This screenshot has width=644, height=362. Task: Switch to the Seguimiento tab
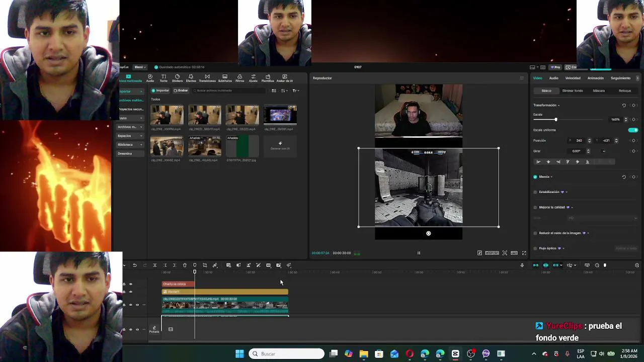pos(620,78)
